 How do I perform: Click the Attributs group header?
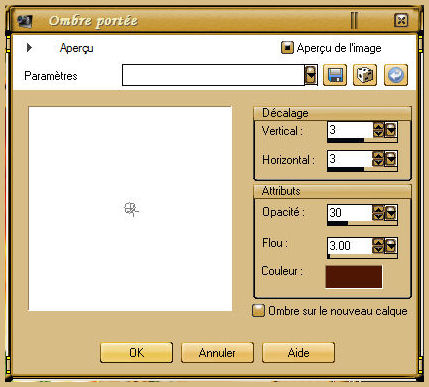[x=332, y=191]
